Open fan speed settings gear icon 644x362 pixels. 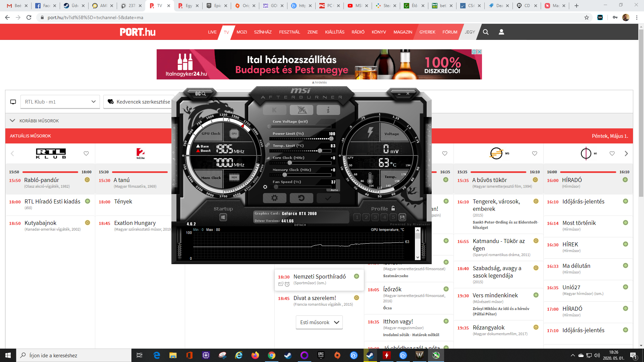(265, 187)
